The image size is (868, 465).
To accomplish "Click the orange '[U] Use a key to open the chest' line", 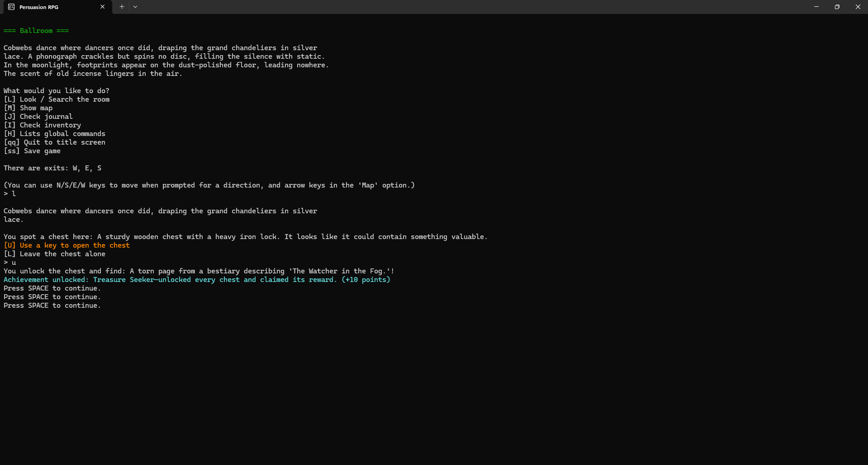I will 66,245.
